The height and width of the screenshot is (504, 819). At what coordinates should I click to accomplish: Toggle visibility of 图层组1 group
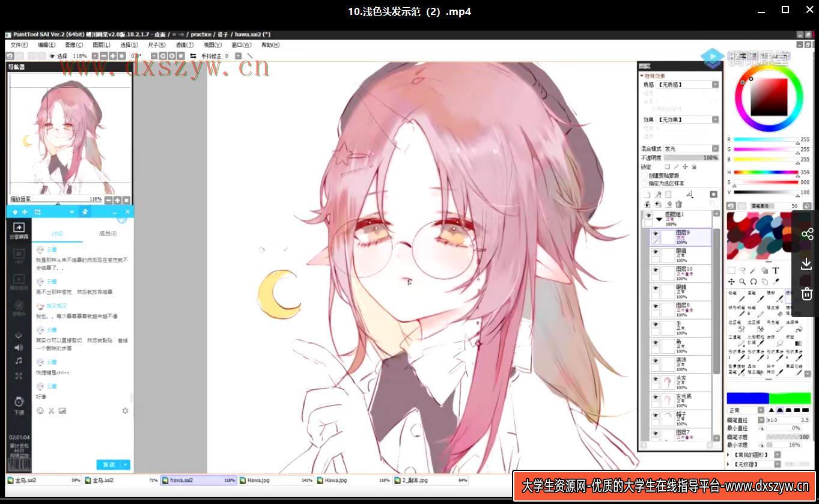(x=648, y=215)
